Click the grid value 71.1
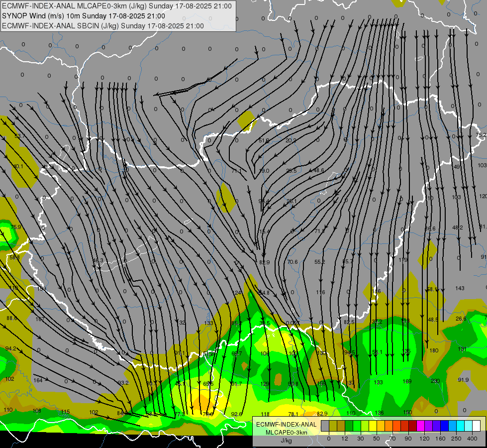 click(236, 171)
